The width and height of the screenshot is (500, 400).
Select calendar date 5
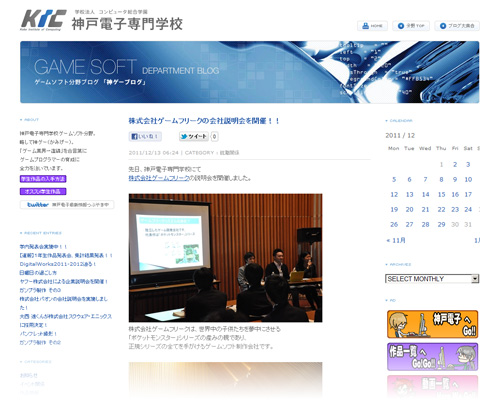(x=394, y=179)
